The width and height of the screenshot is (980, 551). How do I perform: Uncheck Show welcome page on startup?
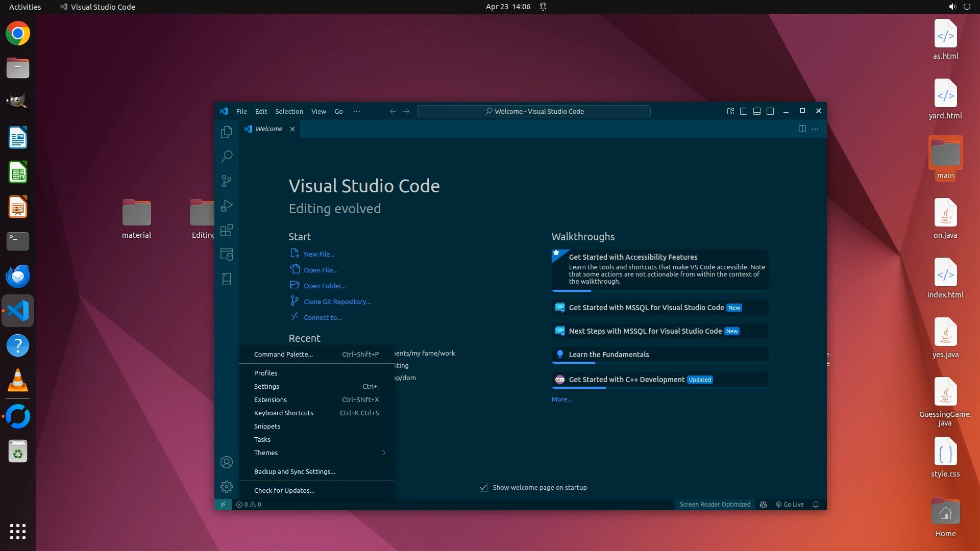(x=483, y=487)
